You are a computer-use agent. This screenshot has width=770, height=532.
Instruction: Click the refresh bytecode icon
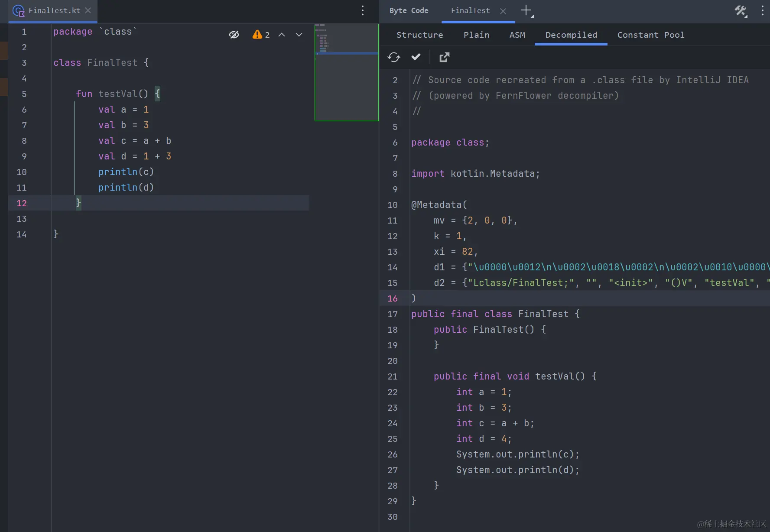click(x=394, y=57)
